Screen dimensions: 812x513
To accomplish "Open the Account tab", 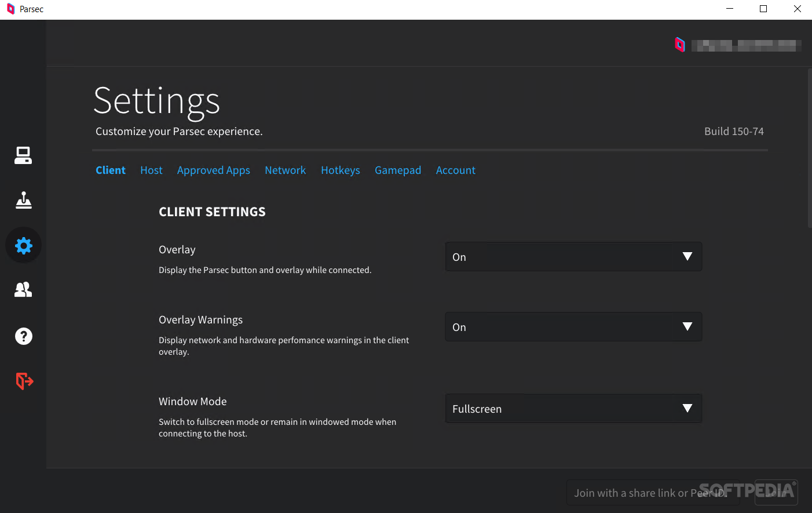I will (x=456, y=170).
